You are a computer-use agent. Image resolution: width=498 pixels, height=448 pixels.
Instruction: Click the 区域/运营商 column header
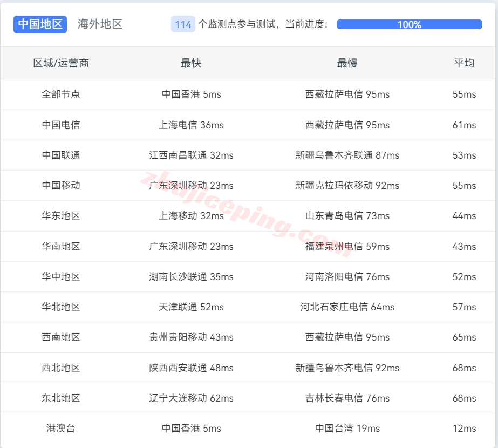click(61, 63)
